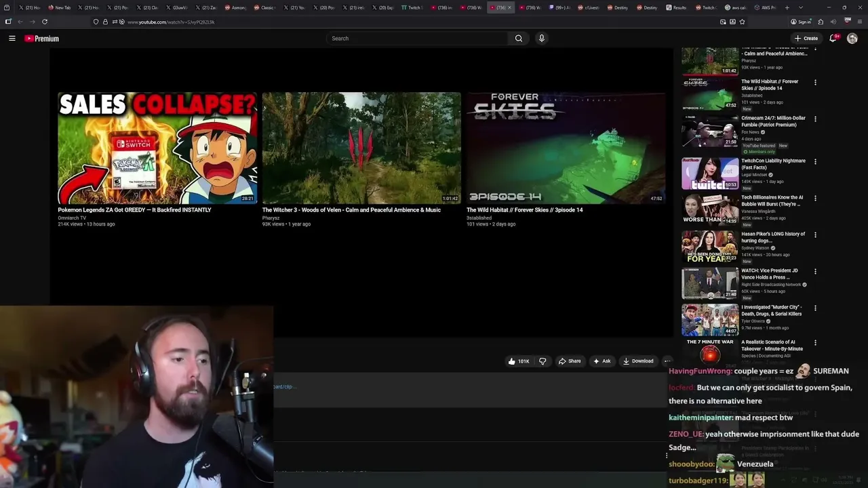
Task: Open the YouTube guide hamburger menu
Action: pyautogui.click(x=12, y=39)
